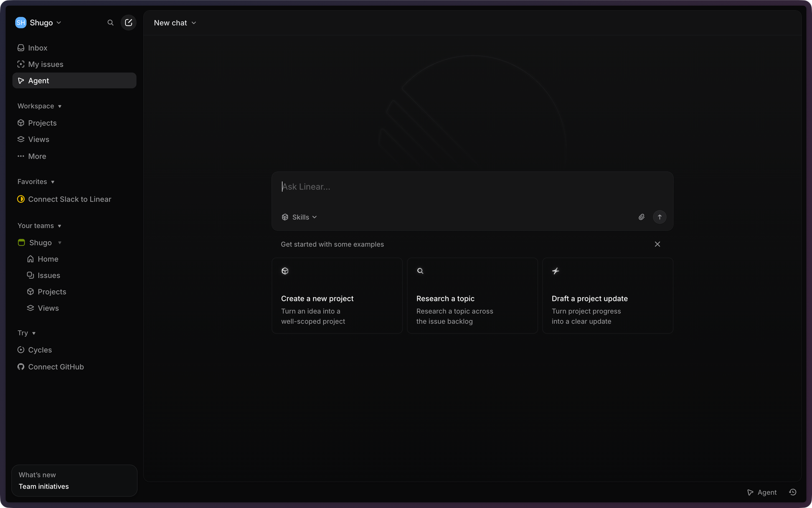Choose the Research a topic example
Image resolution: width=812 pixels, height=508 pixels.
point(472,296)
